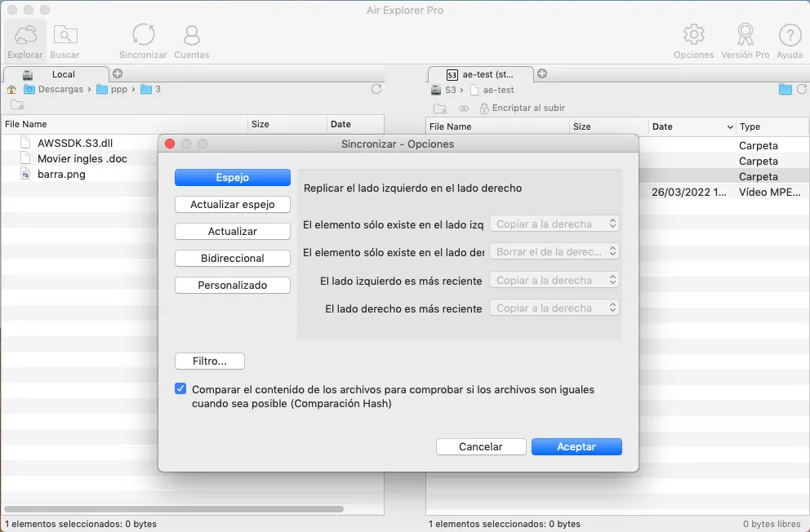This screenshot has height=532, width=810.
Task: Open dropdown for left side is newer
Action: point(554,280)
